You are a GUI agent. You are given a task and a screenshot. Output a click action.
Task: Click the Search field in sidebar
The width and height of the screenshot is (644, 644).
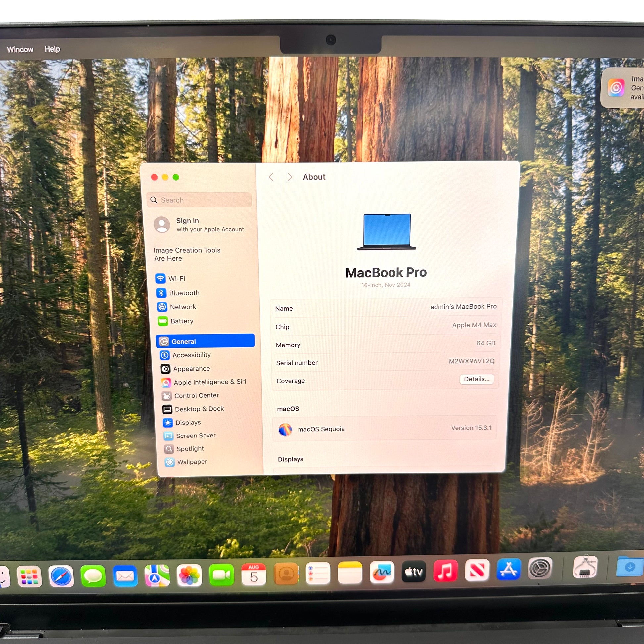point(199,200)
